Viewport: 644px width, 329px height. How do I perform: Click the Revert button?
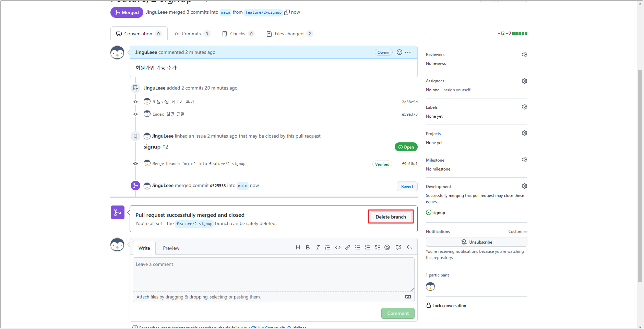[x=407, y=187]
